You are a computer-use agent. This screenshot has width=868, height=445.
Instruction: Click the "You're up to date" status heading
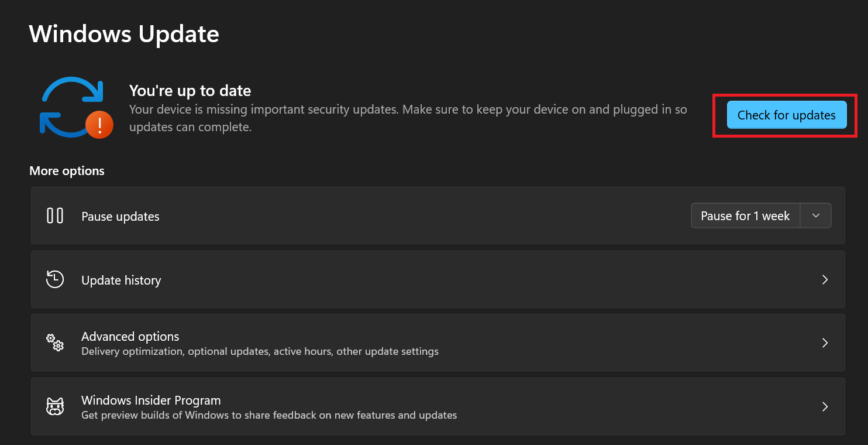(190, 91)
